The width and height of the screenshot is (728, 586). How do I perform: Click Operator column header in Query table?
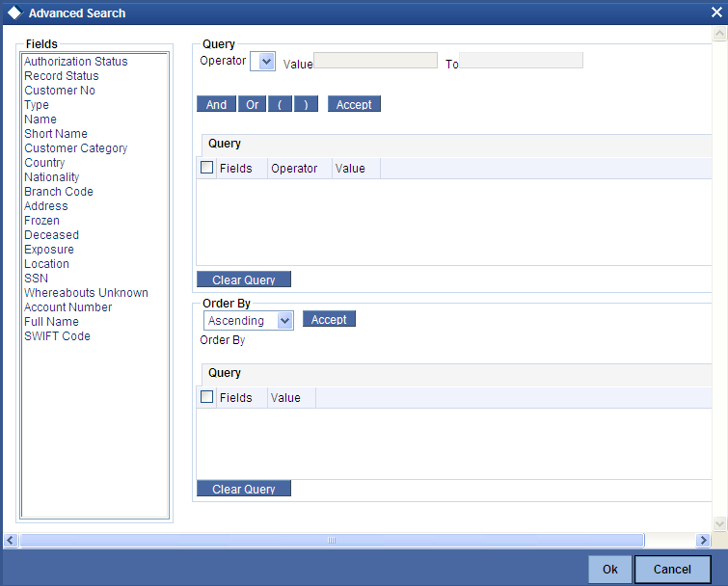(x=300, y=168)
